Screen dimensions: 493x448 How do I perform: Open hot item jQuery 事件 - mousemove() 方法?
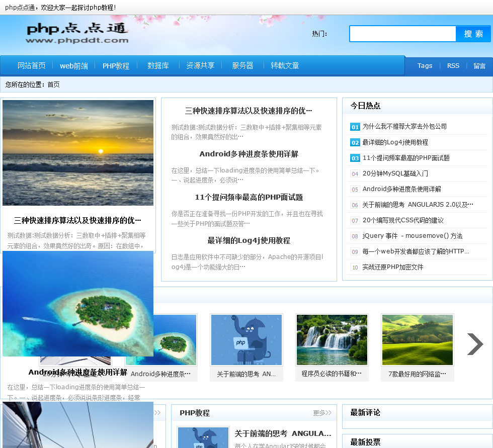click(413, 236)
